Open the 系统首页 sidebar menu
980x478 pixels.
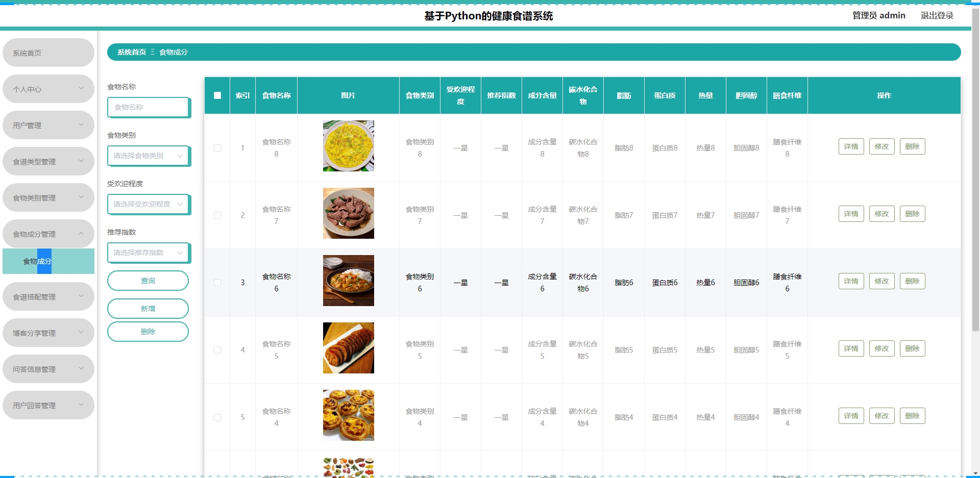coord(48,53)
